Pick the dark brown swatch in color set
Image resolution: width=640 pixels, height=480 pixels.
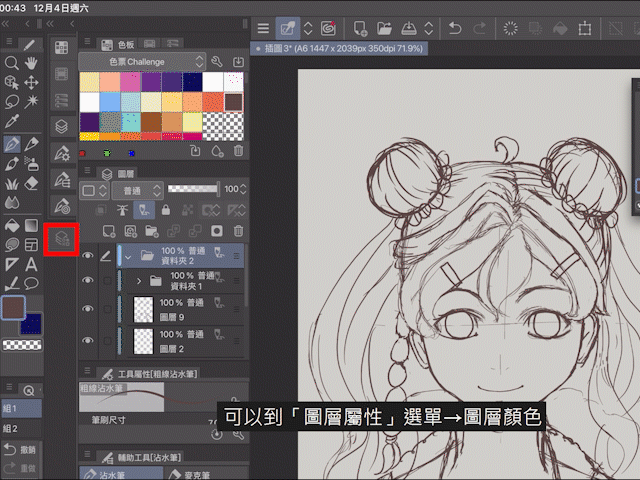(x=233, y=102)
